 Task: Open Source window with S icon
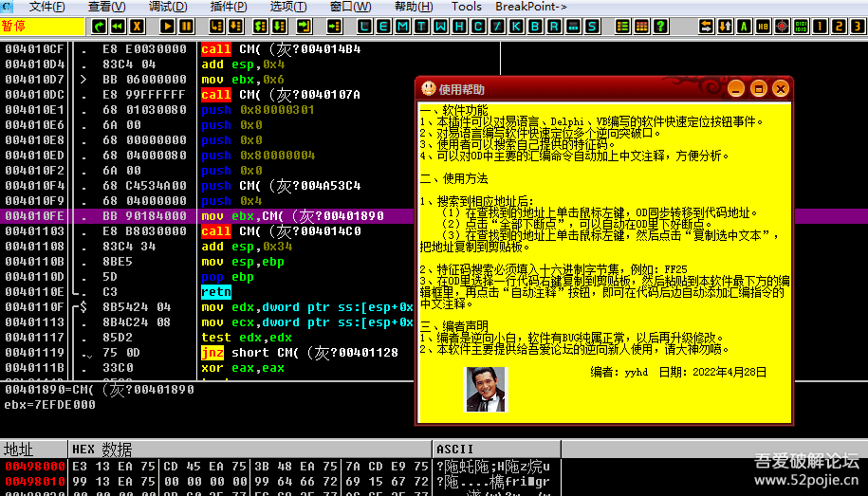(592, 26)
